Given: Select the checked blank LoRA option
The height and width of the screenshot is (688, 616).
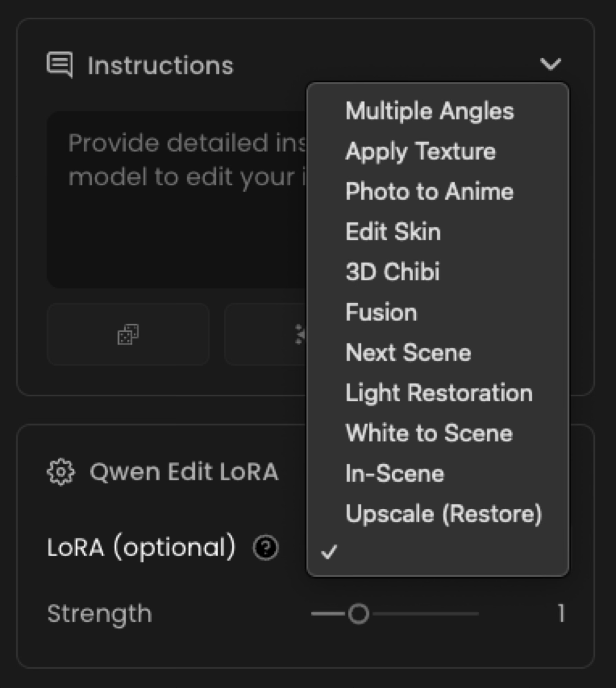Looking at the screenshot, I should [438, 552].
